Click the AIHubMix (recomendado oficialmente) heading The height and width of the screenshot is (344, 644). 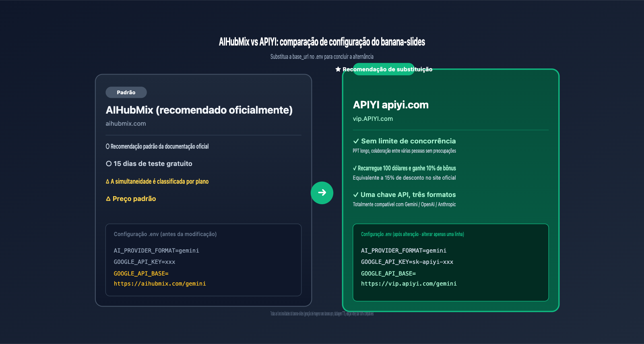[x=199, y=110]
